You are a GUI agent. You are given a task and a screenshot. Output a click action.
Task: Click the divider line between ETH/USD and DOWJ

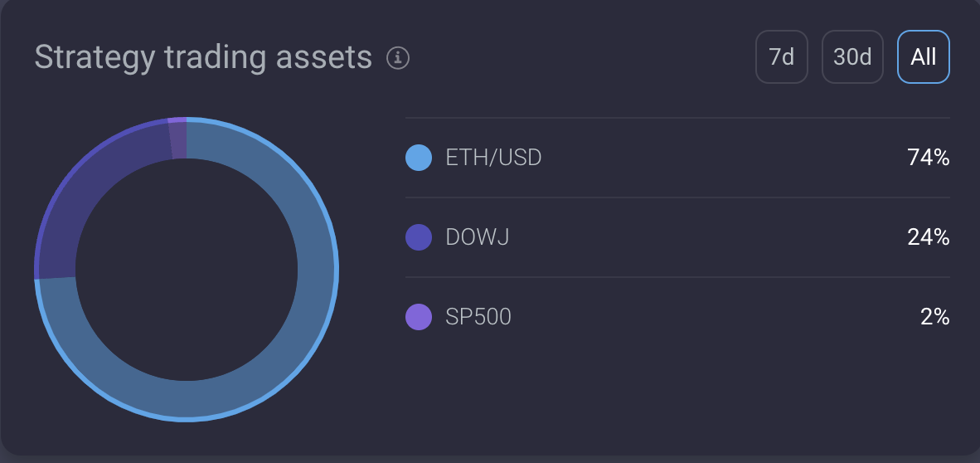pos(677,197)
